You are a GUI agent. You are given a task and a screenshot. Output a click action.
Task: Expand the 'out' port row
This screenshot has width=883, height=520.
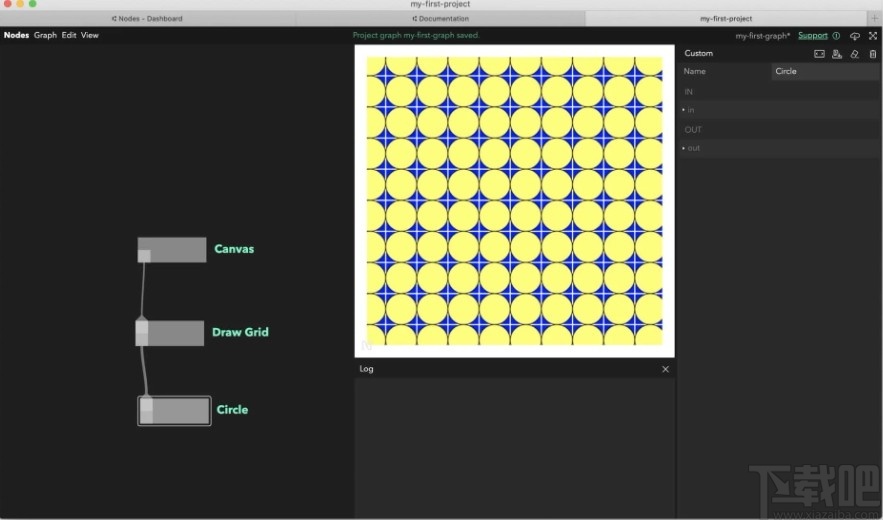click(x=779, y=148)
